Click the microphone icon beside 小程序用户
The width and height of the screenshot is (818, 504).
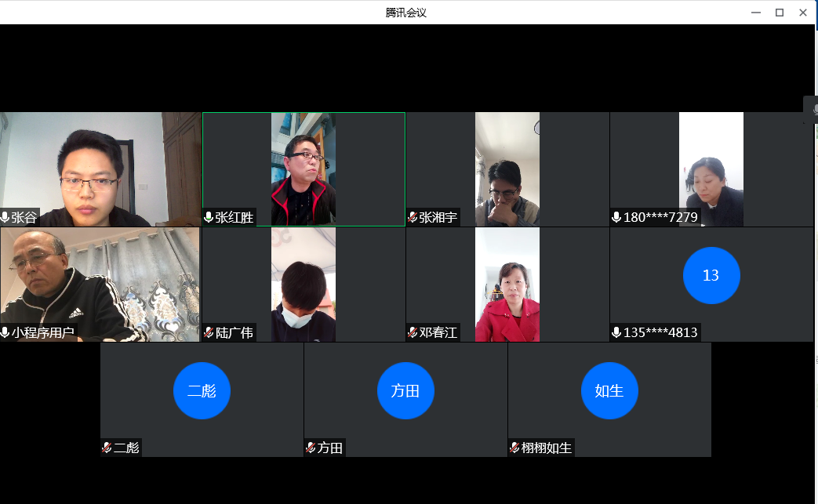point(5,332)
